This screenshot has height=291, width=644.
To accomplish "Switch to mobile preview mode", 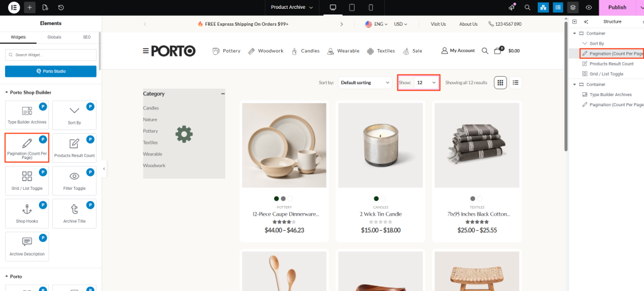I will (x=370, y=8).
